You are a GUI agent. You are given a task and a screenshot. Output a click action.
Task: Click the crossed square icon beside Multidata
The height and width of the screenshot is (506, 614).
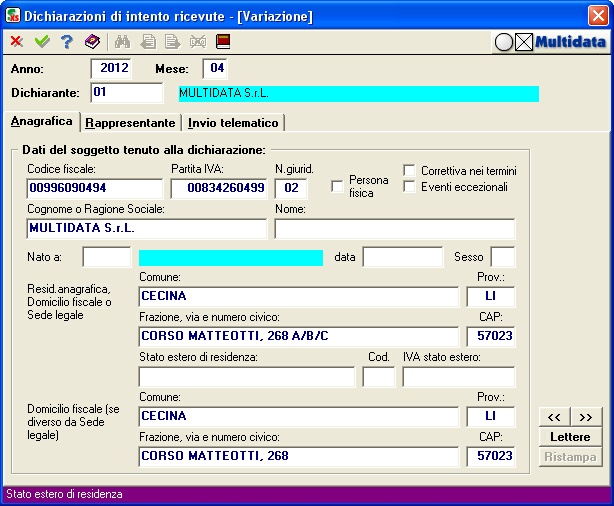click(x=524, y=42)
